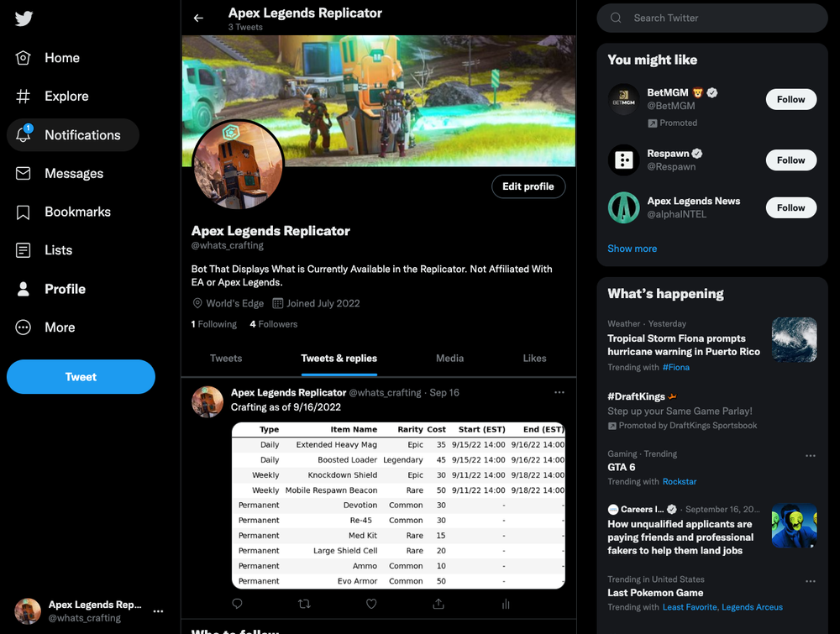The image size is (840, 634).
Task: Click the share icon under the tweet
Action: tap(438, 604)
